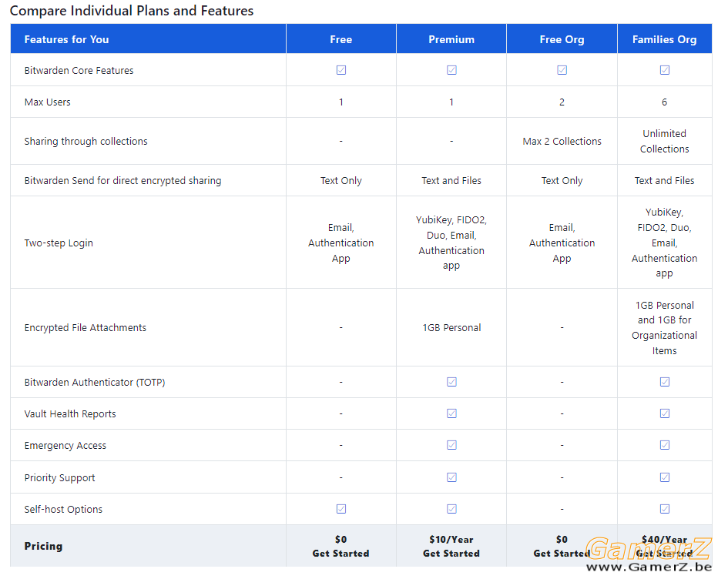
Task: Click the Unlimited Collections cell
Action: [664, 141]
